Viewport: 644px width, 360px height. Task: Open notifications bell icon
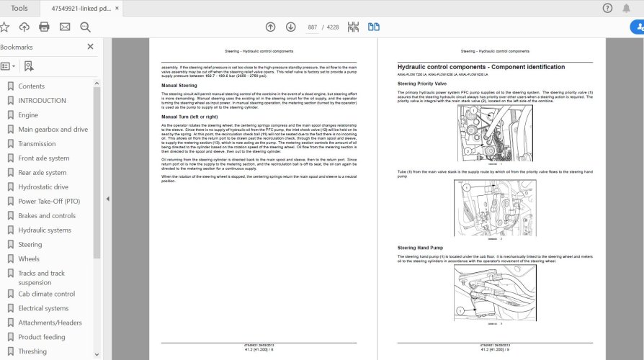[x=626, y=8]
